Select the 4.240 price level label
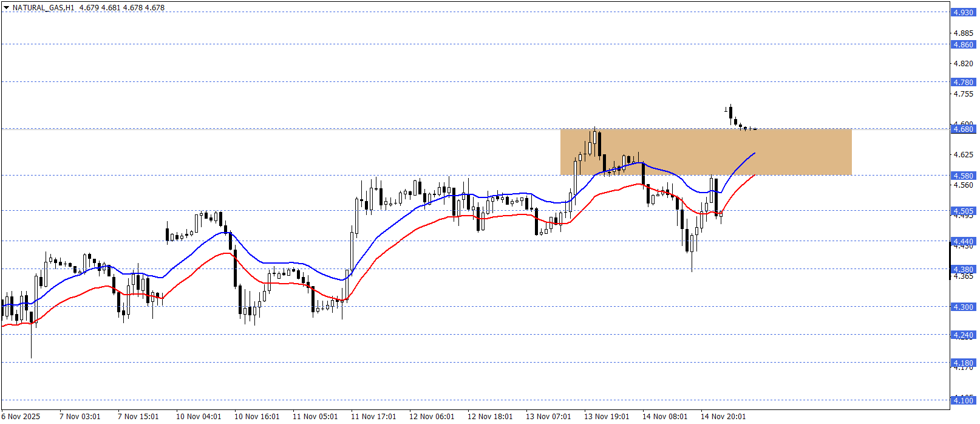Viewport: 980px width, 424px height. (x=962, y=335)
